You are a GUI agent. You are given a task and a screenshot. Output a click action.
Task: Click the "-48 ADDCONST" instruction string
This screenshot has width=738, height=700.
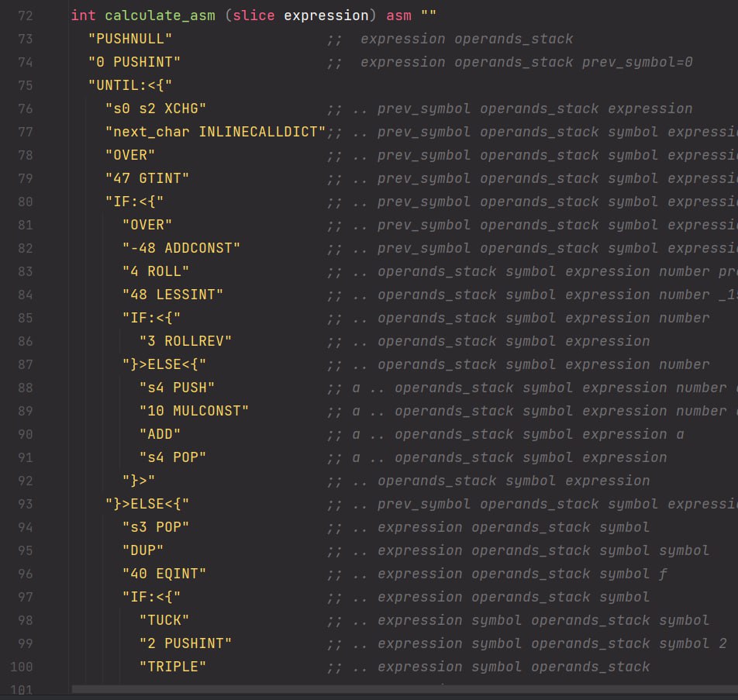tap(181, 248)
